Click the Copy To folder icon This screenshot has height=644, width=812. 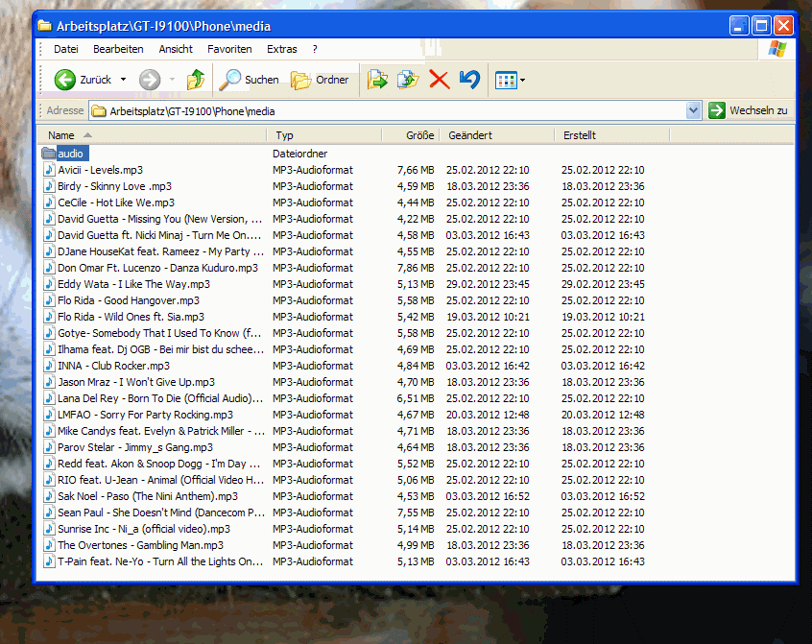pyautogui.click(x=408, y=80)
